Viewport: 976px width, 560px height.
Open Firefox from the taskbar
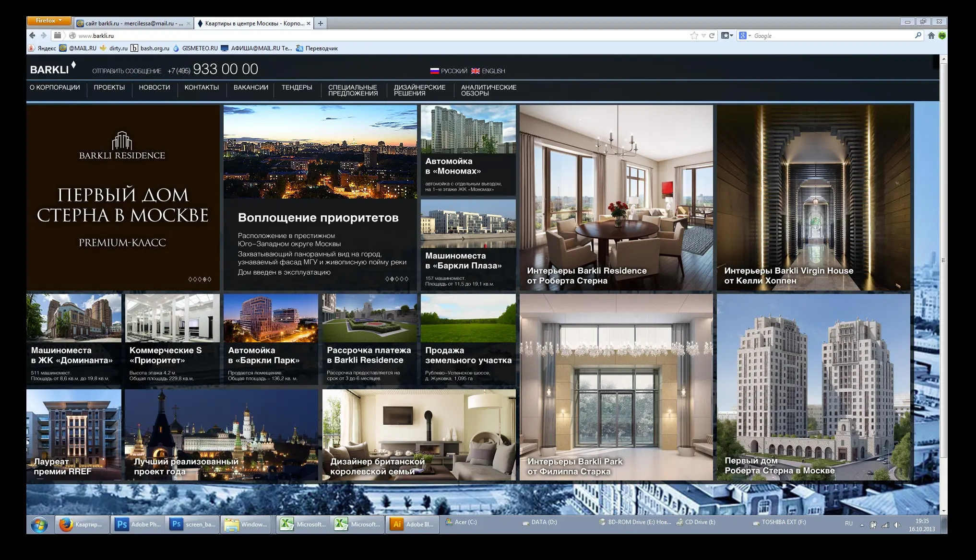pos(82,525)
